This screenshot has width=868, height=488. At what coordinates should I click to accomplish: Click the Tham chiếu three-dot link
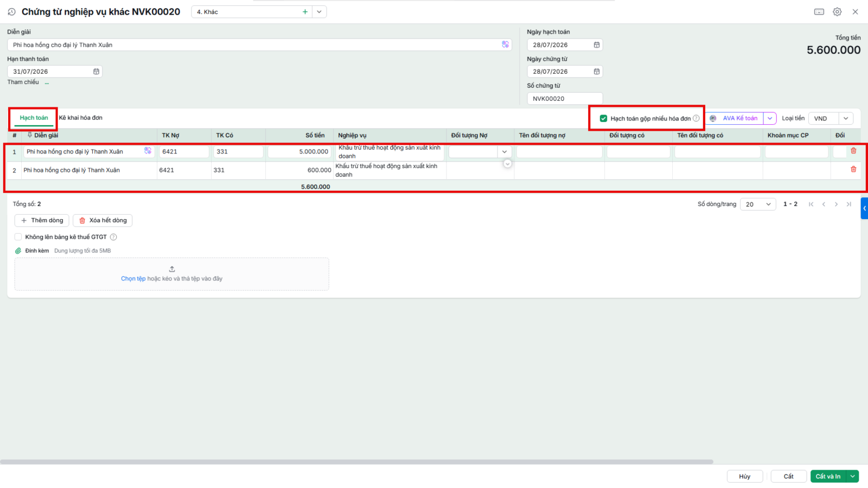47,82
